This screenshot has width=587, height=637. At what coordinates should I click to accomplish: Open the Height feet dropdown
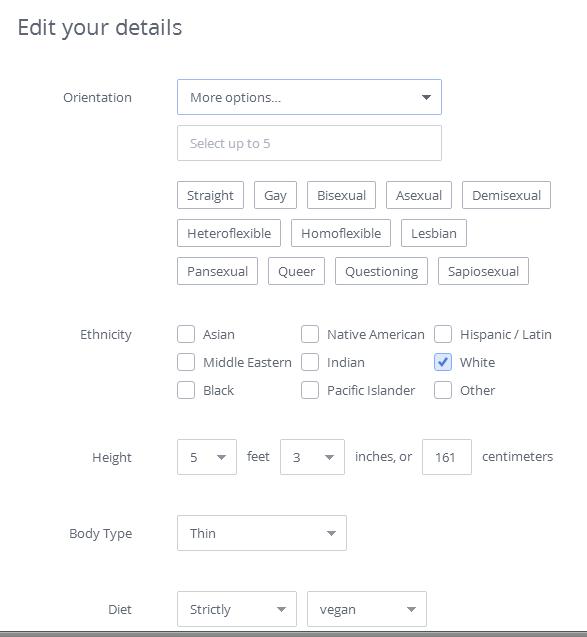(207, 457)
